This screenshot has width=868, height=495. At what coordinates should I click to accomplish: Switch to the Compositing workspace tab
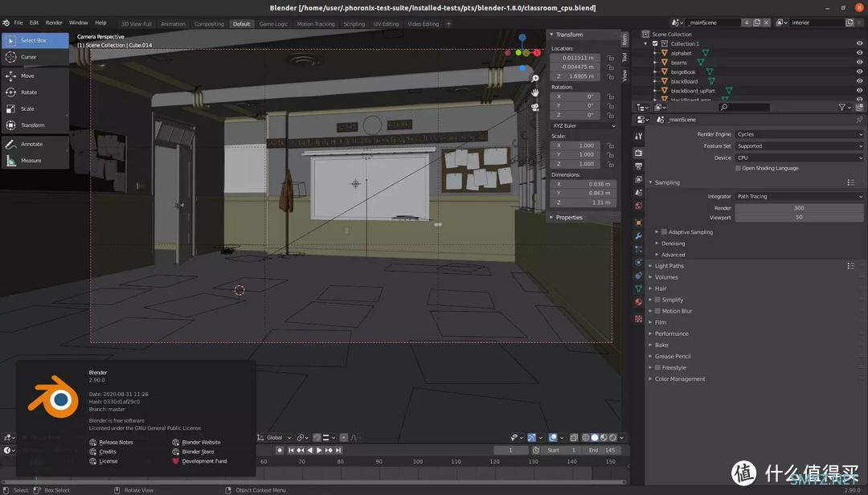click(209, 24)
